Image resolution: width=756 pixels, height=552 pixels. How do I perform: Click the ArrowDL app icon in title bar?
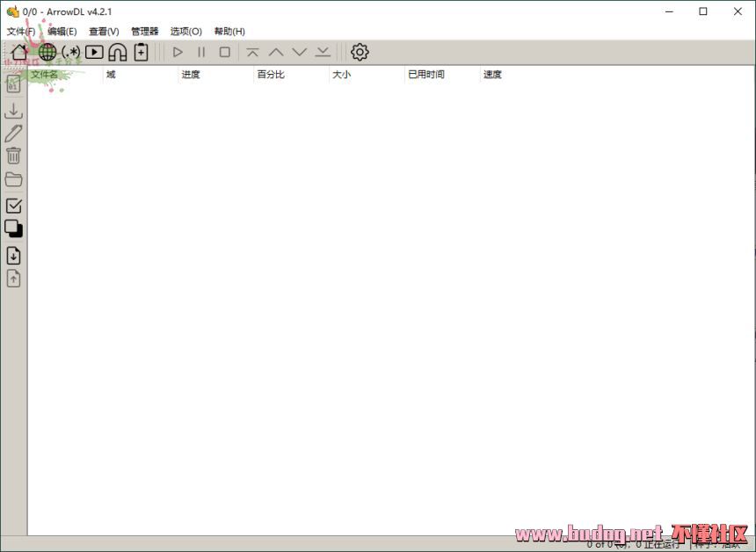pyautogui.click(x=12, y=11)
